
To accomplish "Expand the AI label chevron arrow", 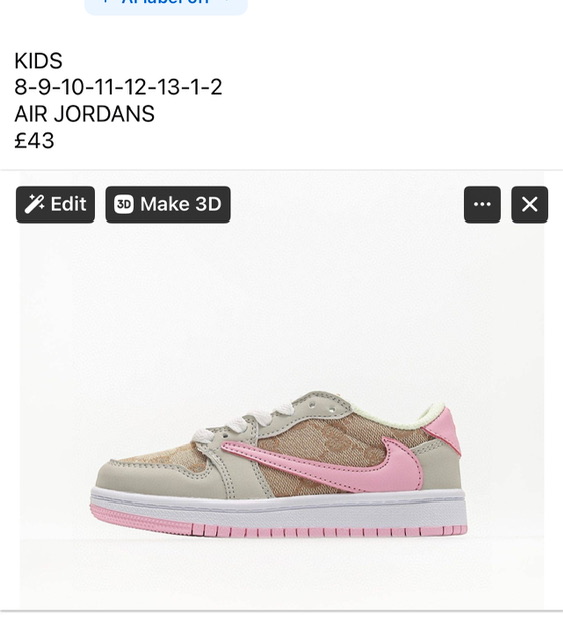I will point(227,2).
